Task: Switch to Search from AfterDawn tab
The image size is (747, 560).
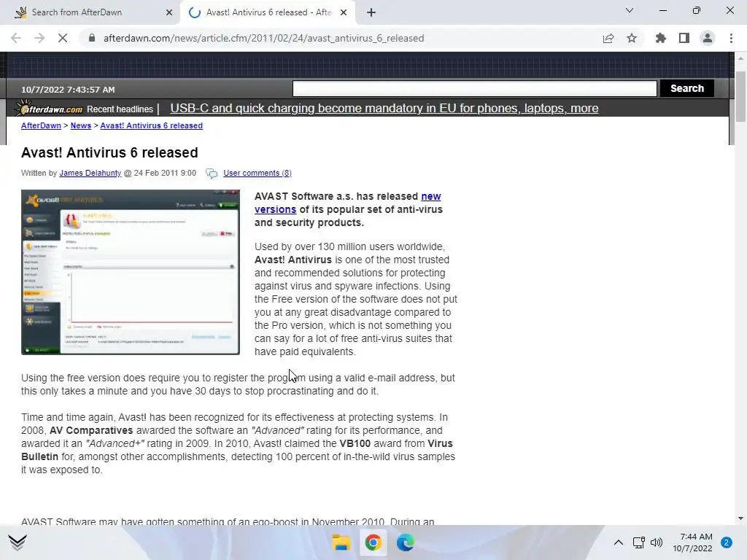Action: [90, 12]
